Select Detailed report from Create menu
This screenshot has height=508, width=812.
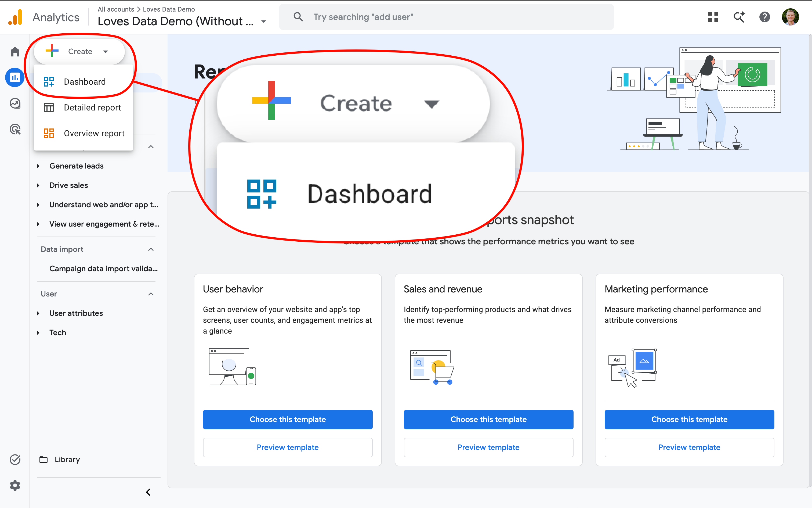[x=84, y=108]
